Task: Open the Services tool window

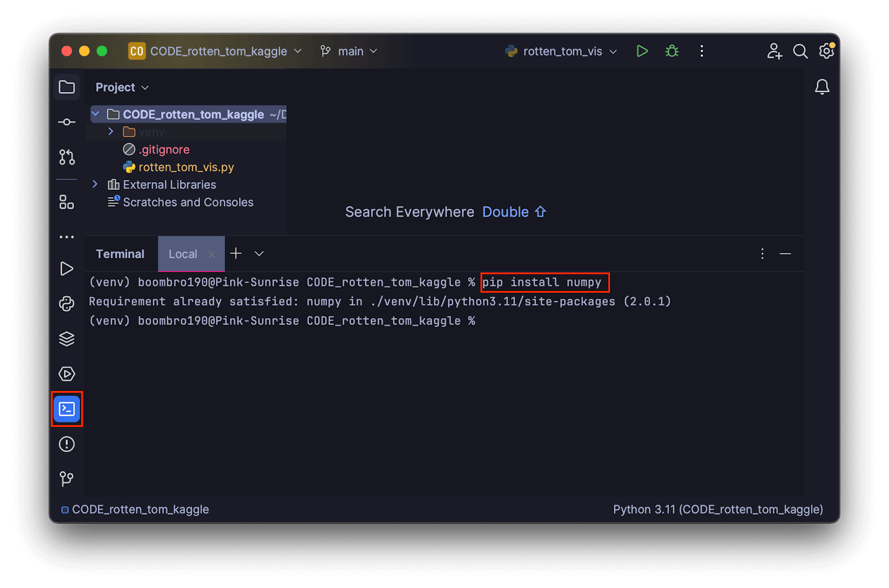Action: 67,374
